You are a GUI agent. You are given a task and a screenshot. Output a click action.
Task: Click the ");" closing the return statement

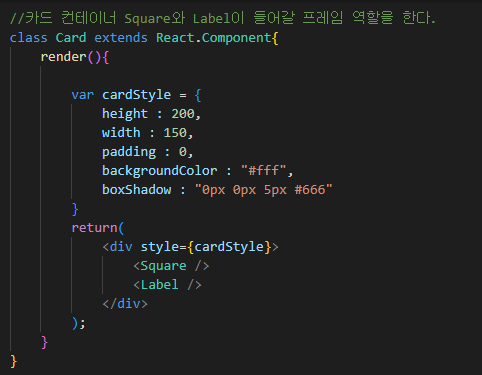[x=79, y=323]
